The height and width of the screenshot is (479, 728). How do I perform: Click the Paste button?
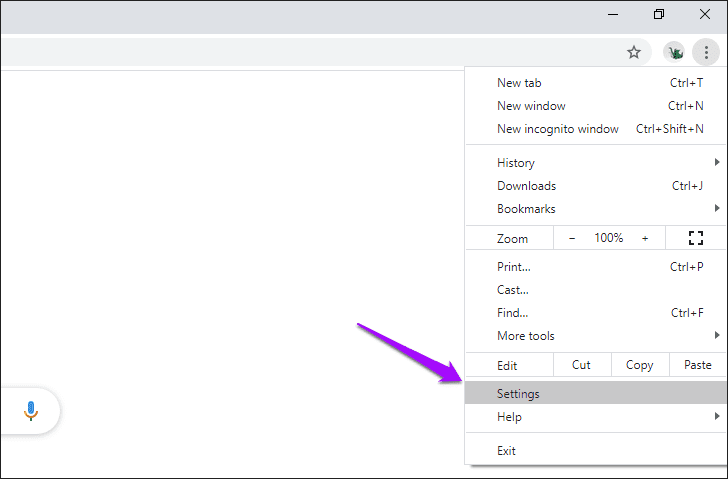pyautogui.click(x=697, y=365)
